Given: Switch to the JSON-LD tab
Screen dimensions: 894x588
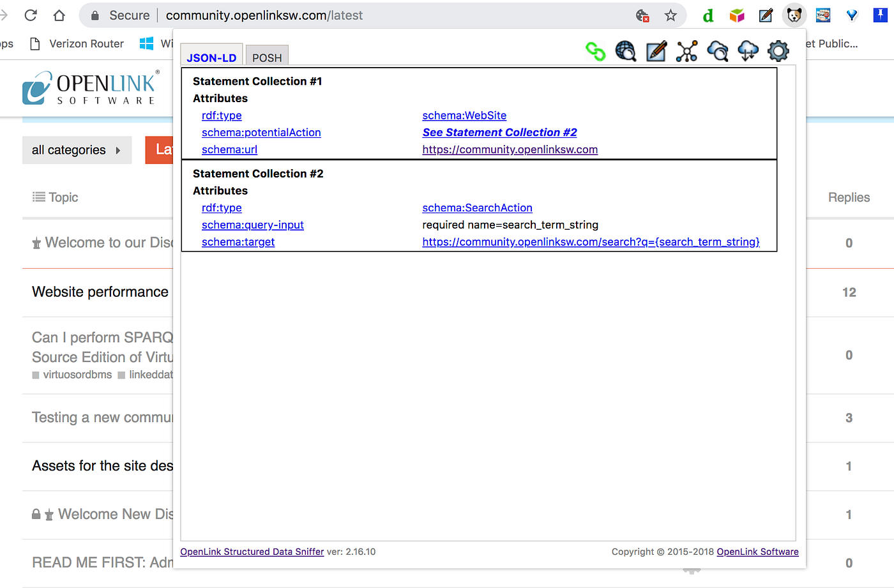Looking at the screenshot, I should pos(211,56).
